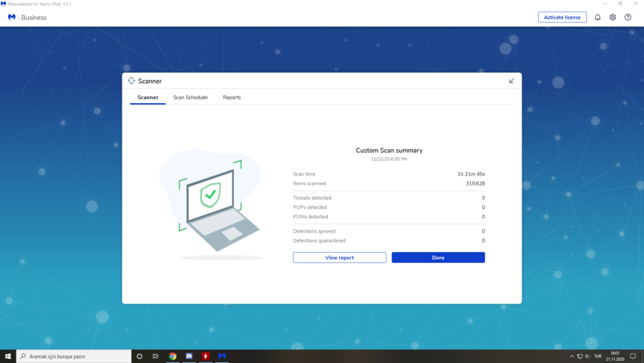Click the Activate license button
This screenshot has height=363, width=644.
[x=562, y=17]
